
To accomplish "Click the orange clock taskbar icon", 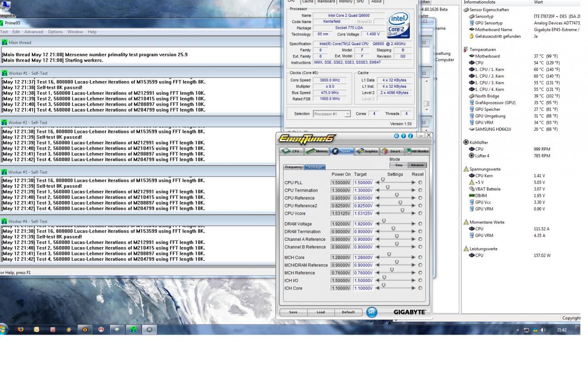I will click(x=37, y=329).
